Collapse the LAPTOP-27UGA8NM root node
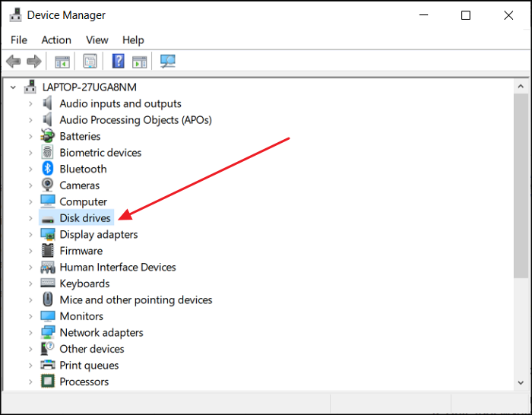532x415 pixels. (13, 87)
